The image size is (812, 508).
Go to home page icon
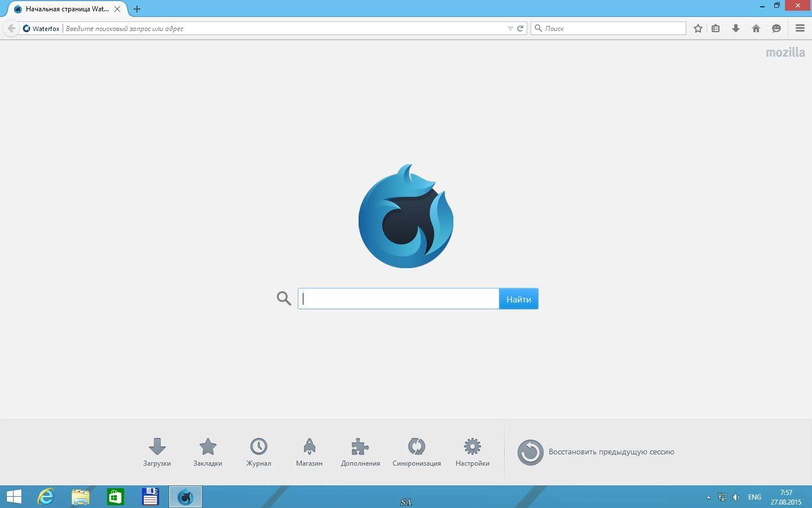pos(756,28)
